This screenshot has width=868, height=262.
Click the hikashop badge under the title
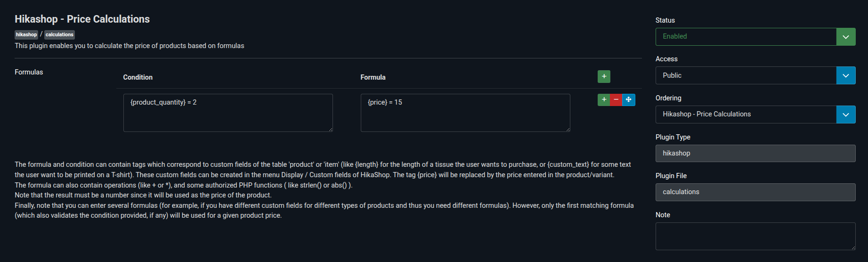click(26, 34)
